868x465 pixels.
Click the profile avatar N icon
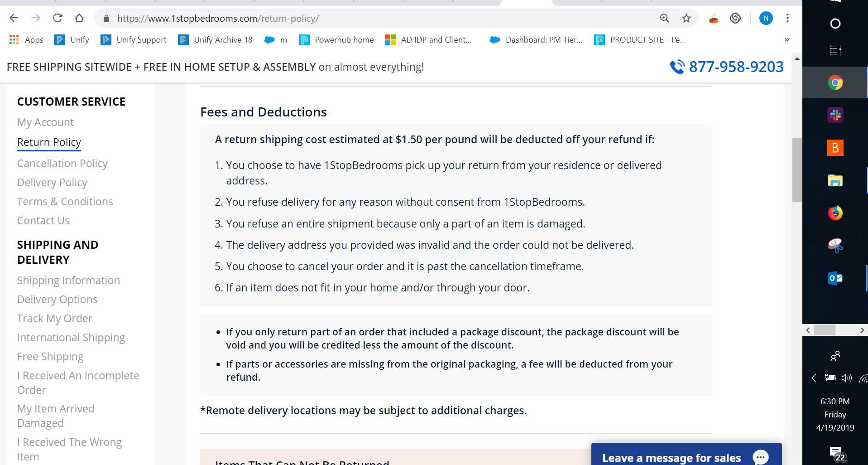tap(766, 18)
